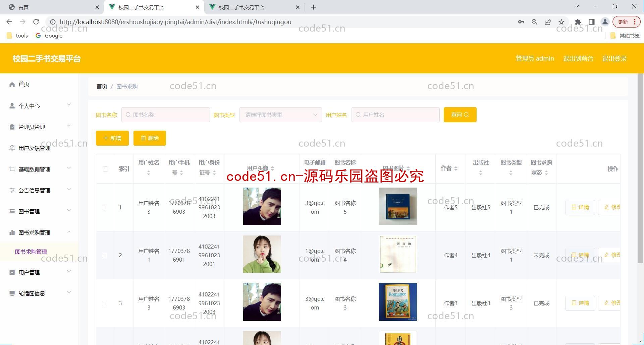Check the checkbox for row 2
This screenshot has height=345, width=644.
[x=105, y=256]
